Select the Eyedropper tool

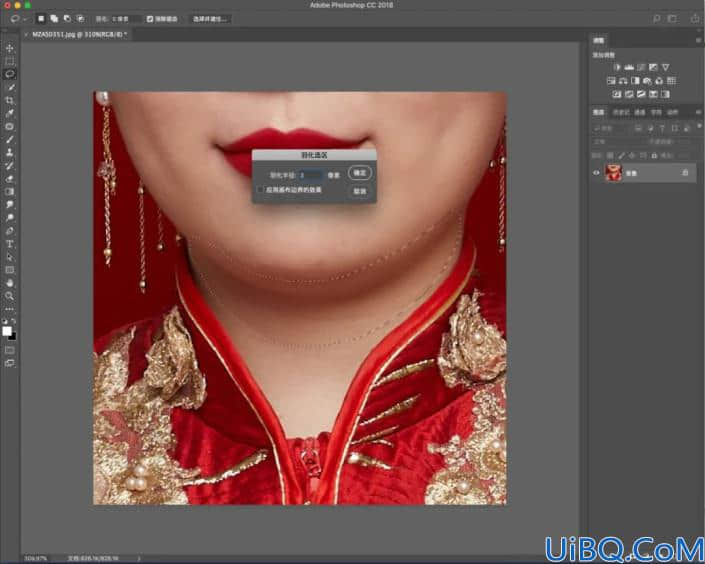tap(9, 113)
